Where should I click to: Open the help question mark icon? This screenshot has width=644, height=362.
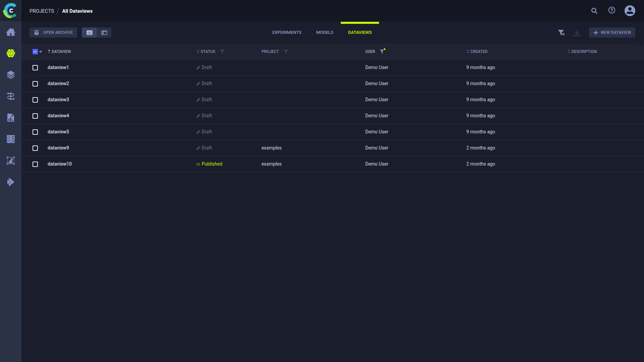click(x=612, y=10)
